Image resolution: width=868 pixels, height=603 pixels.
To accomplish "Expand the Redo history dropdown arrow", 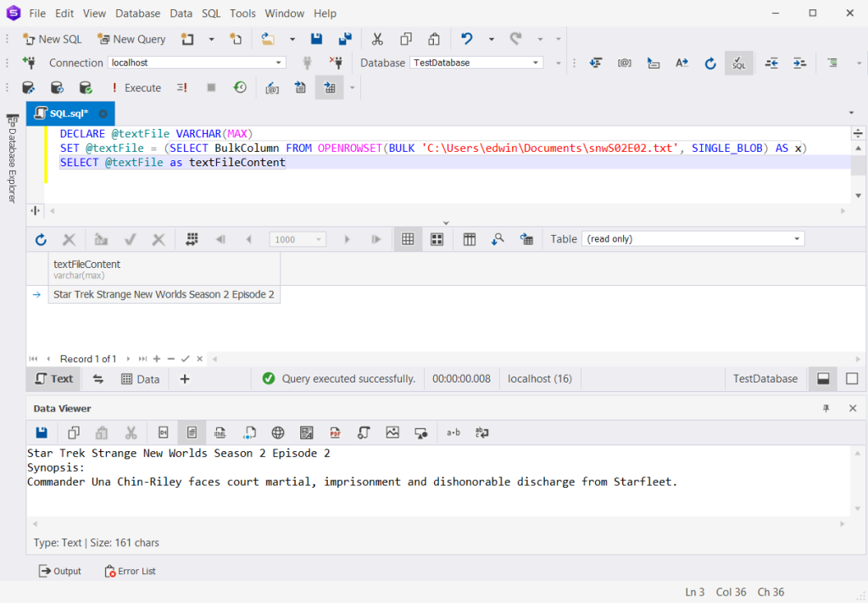I will [x=540, y=39].
